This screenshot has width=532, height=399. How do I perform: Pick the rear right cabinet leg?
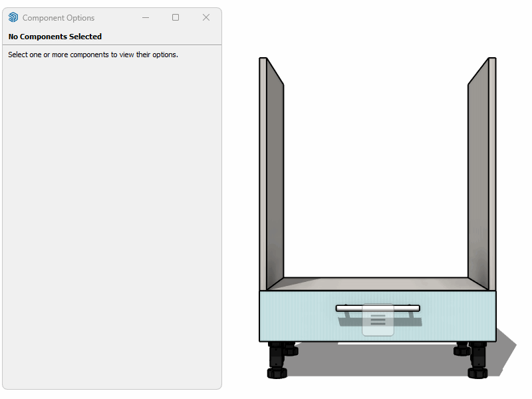point(461,349)
